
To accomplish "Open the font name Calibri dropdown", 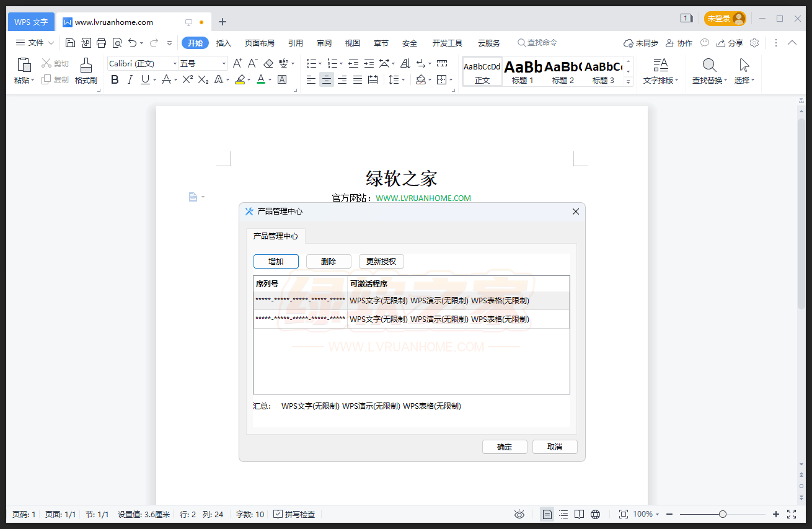I will click(x=175, y=64).
